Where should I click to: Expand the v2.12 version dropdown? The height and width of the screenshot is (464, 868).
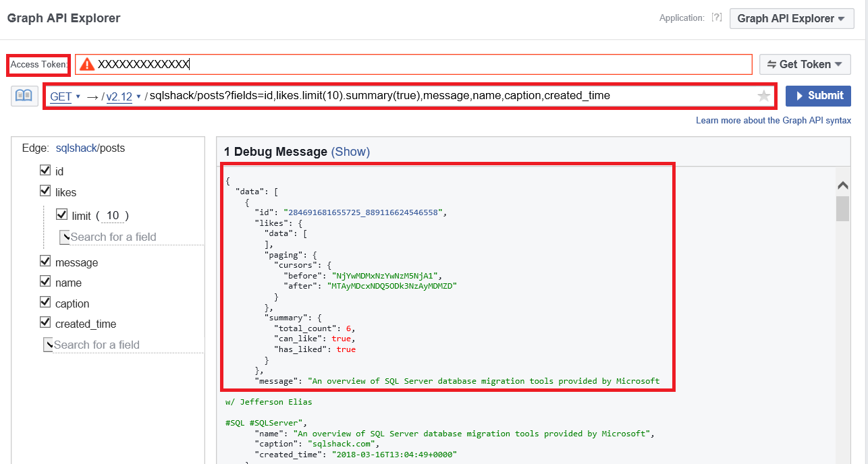click(x=124, y=96)
